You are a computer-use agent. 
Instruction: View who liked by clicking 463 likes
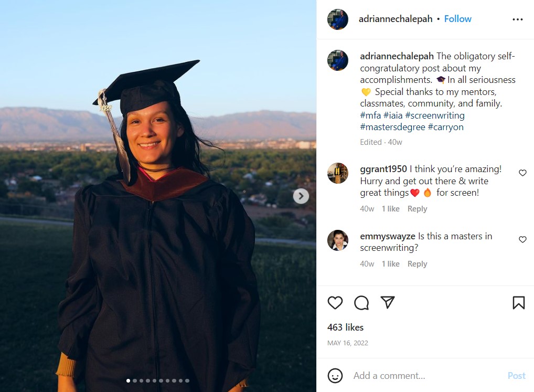click(x=347, y=327)
